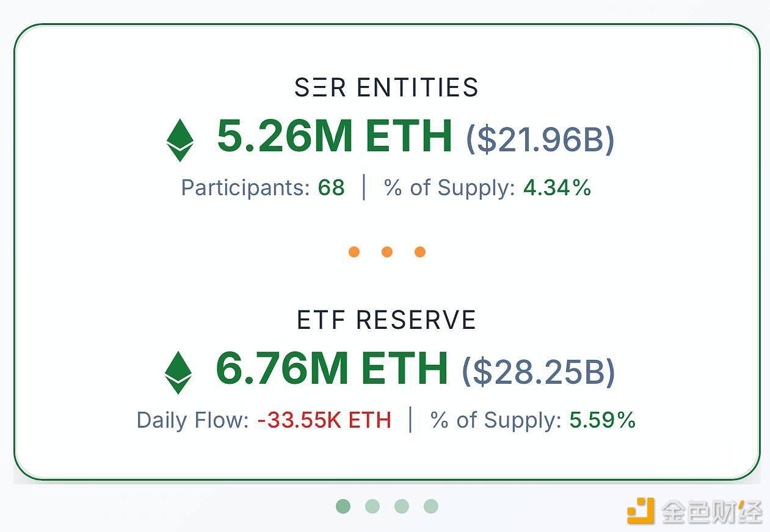The height and width of the screenshot is (532, 770).
Task: Go to the third carousel page dot
Action: (x=402, y=506)
